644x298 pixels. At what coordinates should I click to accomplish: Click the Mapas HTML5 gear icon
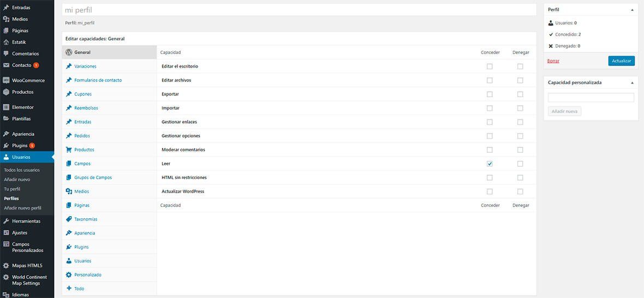tap(6, 266)
